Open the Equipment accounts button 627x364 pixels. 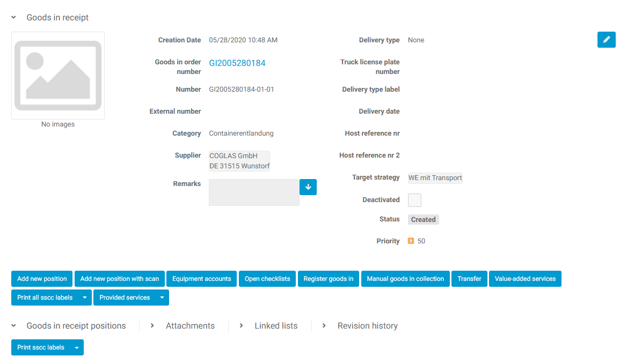(x=201, y=279)
